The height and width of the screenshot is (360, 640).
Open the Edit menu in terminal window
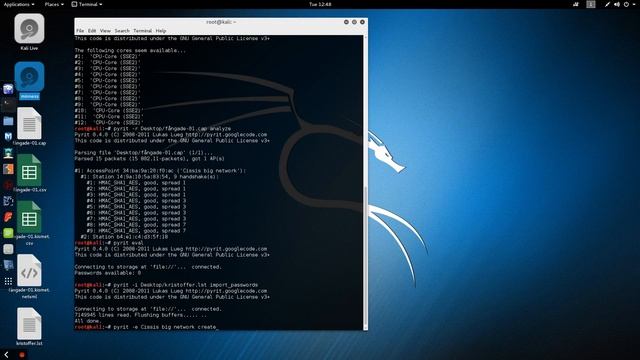[92, 31]
